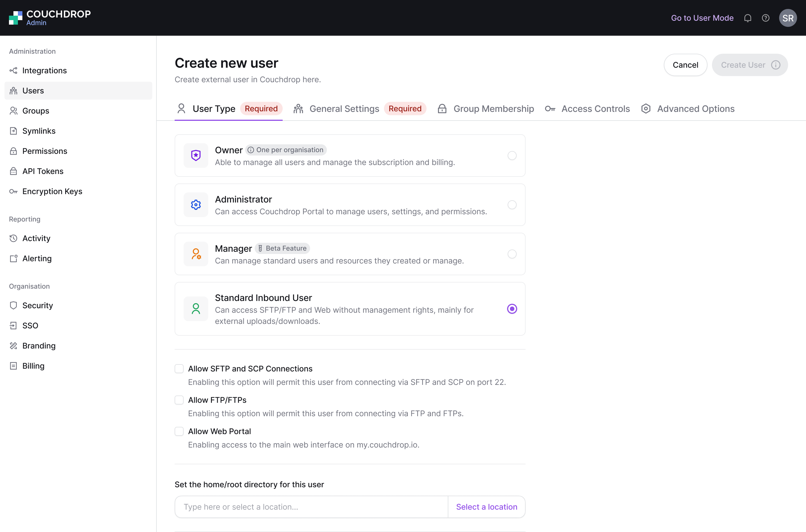Click the Groups sidebar icon
Viewport: 806px width, 532px height.
[13, 110]
